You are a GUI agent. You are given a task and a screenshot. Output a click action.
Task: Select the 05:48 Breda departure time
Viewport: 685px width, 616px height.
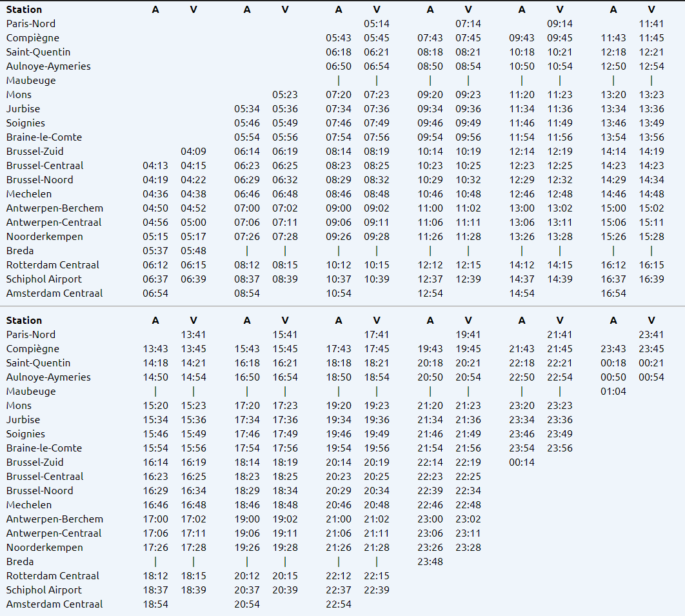tap(194, 251)
